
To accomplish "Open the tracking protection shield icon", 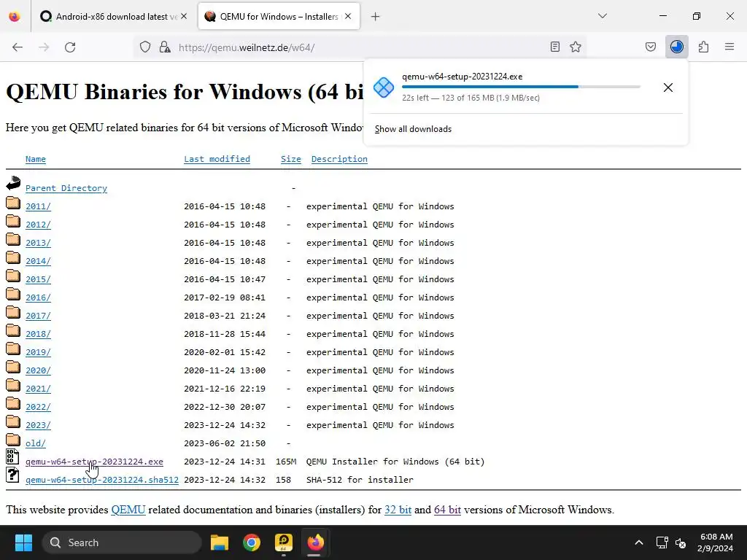I will point(145,47).
